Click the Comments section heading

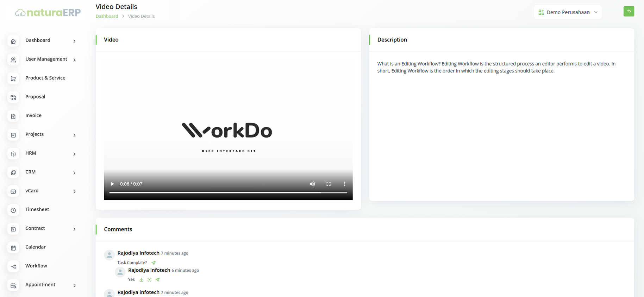118,229
